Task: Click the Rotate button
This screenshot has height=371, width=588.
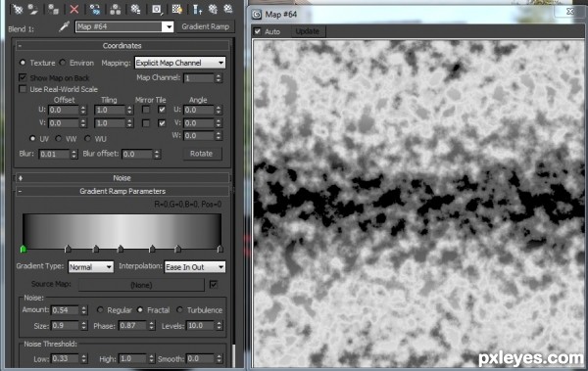Action: [201, 154]
